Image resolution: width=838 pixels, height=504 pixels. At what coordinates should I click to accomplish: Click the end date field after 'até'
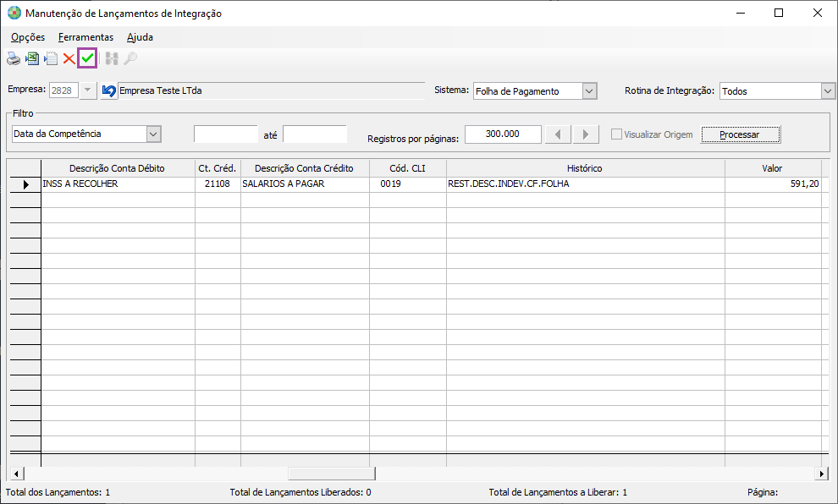(x=315, y=134)
